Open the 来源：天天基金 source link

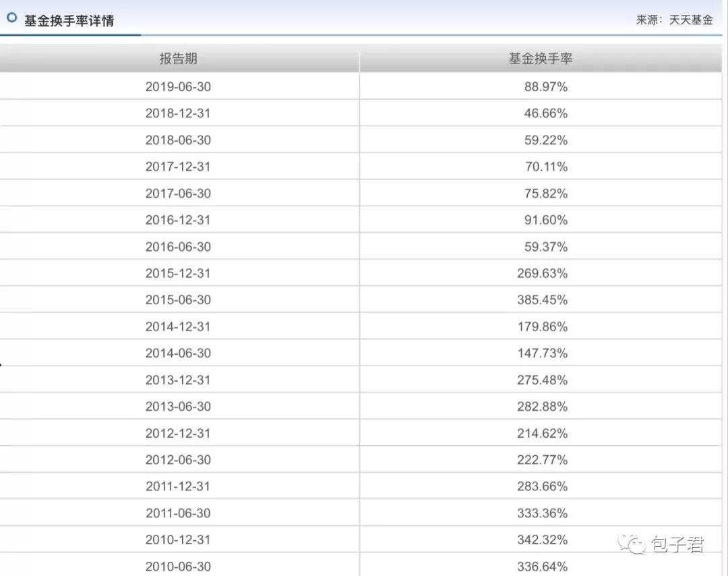click(674, 20)
